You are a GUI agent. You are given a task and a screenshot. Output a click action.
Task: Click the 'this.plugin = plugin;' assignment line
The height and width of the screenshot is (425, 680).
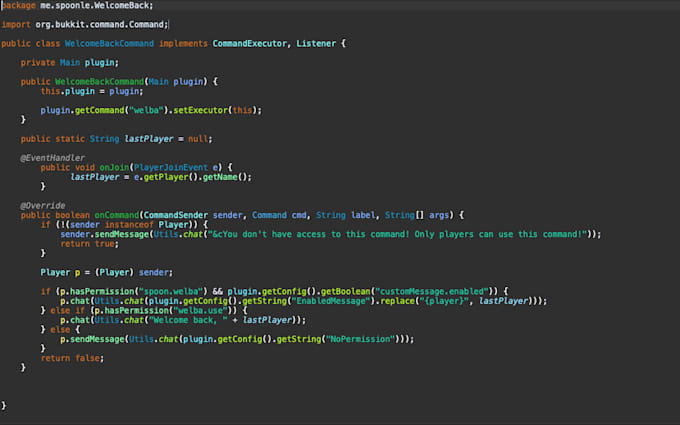click(x=92, y=92)
